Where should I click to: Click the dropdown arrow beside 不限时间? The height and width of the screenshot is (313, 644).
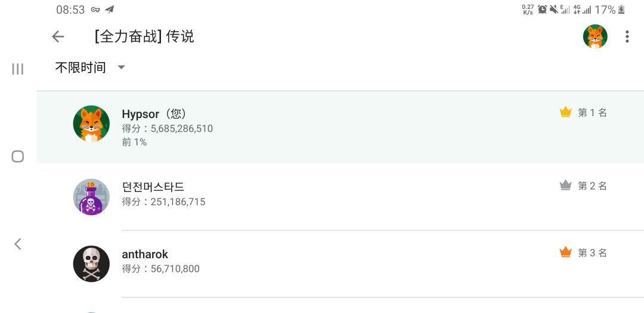(122, 67)
